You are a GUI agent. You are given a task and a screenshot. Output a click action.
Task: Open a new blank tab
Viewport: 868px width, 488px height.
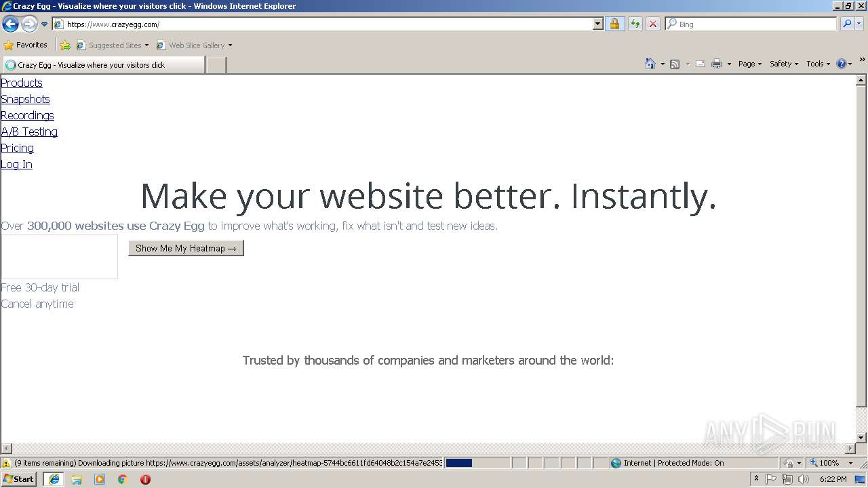coord(216,65)
